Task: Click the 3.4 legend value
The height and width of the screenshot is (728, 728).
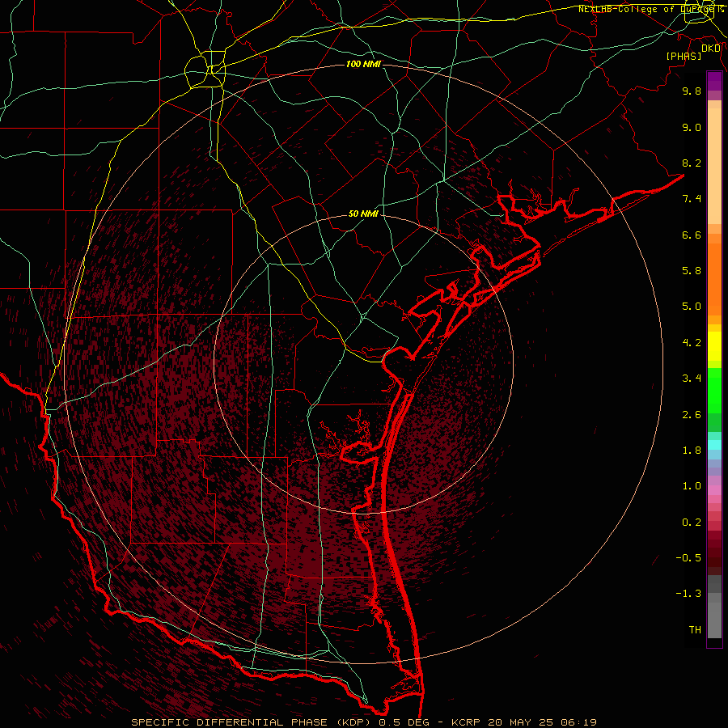Action: (692, 379)
